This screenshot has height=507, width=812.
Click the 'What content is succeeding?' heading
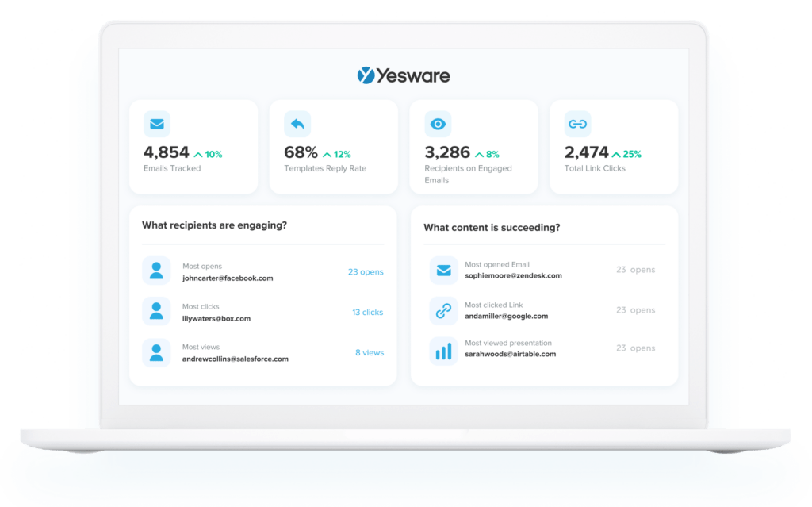pyautogui.click(x=492, y=228)
